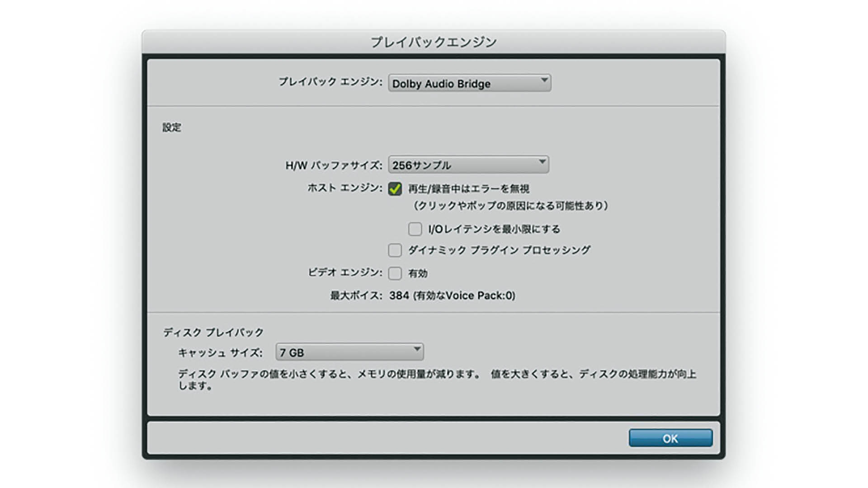Screen dimensions: 868x488
Task: Click the ホスト エンジン label
Action: [x=345, y=188]
